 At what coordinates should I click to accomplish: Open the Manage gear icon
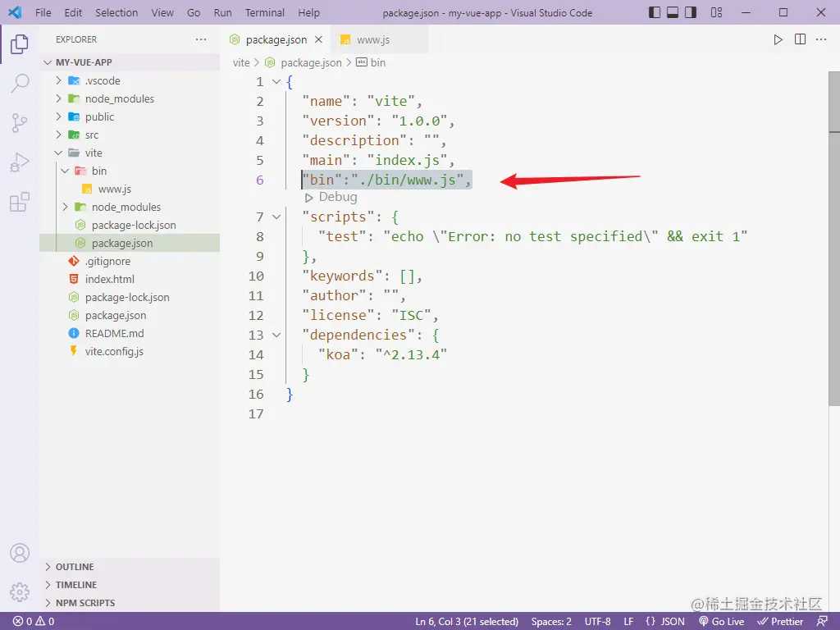click(20, 592)
